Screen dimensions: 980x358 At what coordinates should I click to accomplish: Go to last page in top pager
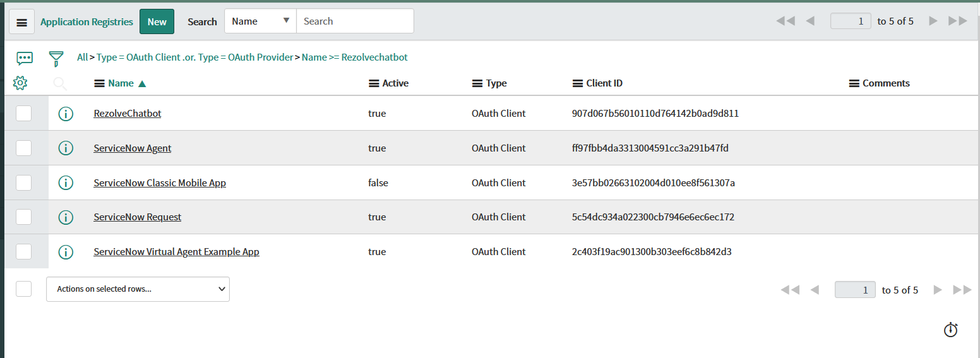(x=958, y=21)
